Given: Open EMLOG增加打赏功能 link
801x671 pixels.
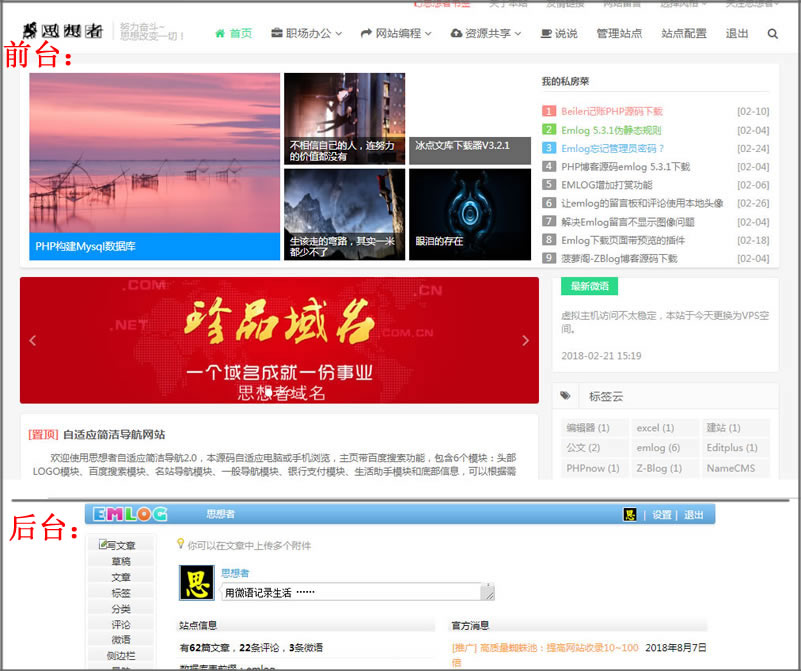Looking at the screenshot, I should point(606,185).
